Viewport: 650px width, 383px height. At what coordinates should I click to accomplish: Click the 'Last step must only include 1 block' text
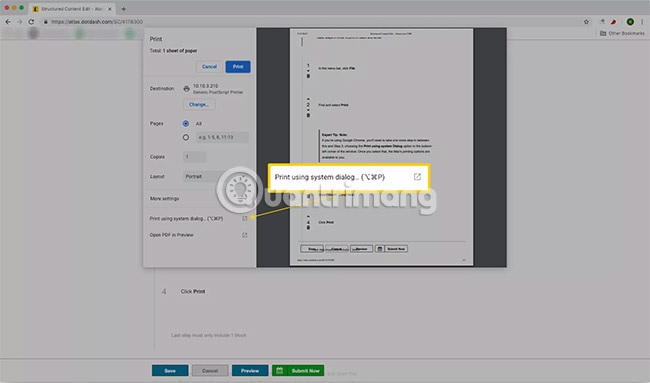(209, 335)
